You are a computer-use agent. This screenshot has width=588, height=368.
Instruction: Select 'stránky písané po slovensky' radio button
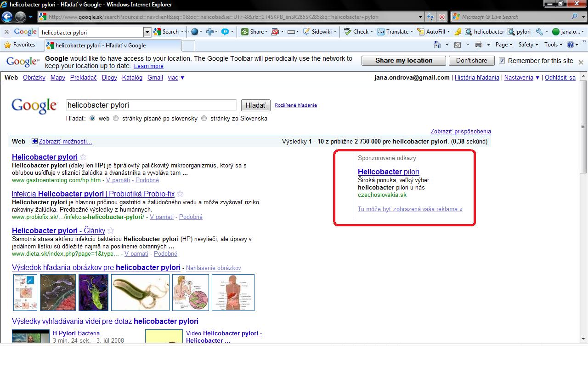(116, 118)
